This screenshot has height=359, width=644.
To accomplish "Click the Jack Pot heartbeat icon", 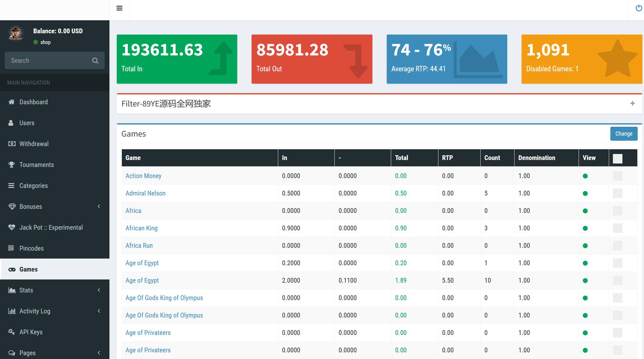I will 12,228.
